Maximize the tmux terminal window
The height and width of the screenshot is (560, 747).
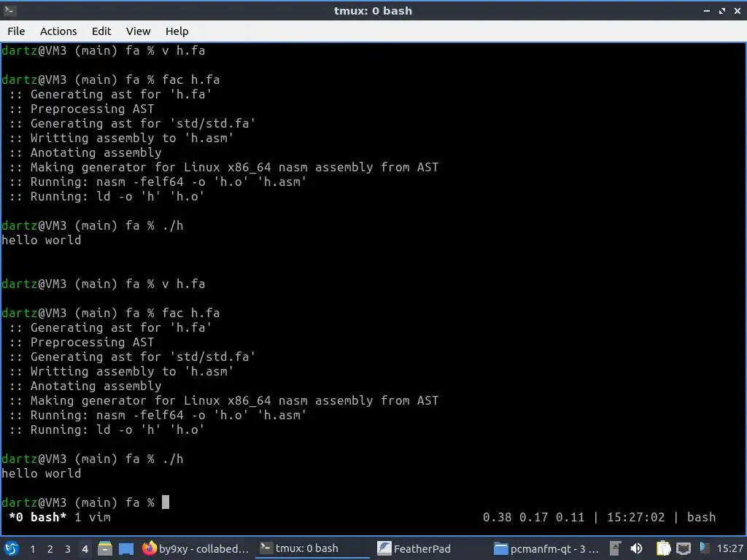point(721,10)
